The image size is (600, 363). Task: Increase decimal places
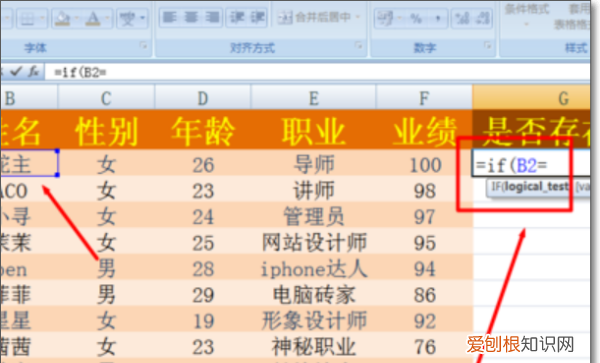[x=462, y=18]
